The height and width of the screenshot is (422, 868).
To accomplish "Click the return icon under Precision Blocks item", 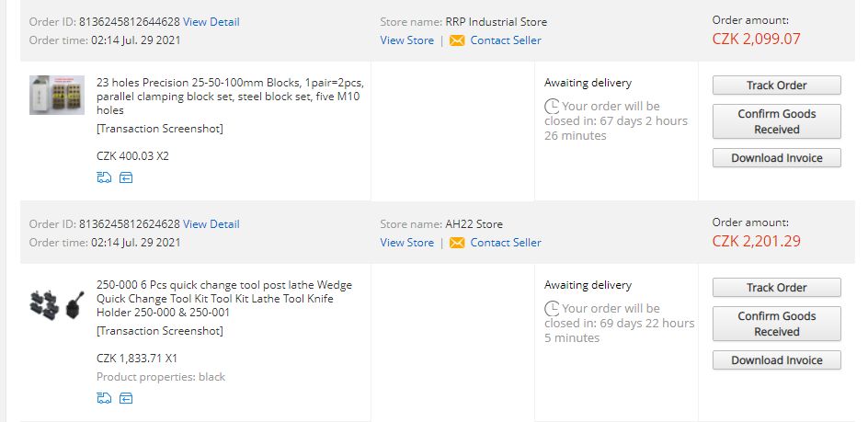I will [x=126, y=177].
